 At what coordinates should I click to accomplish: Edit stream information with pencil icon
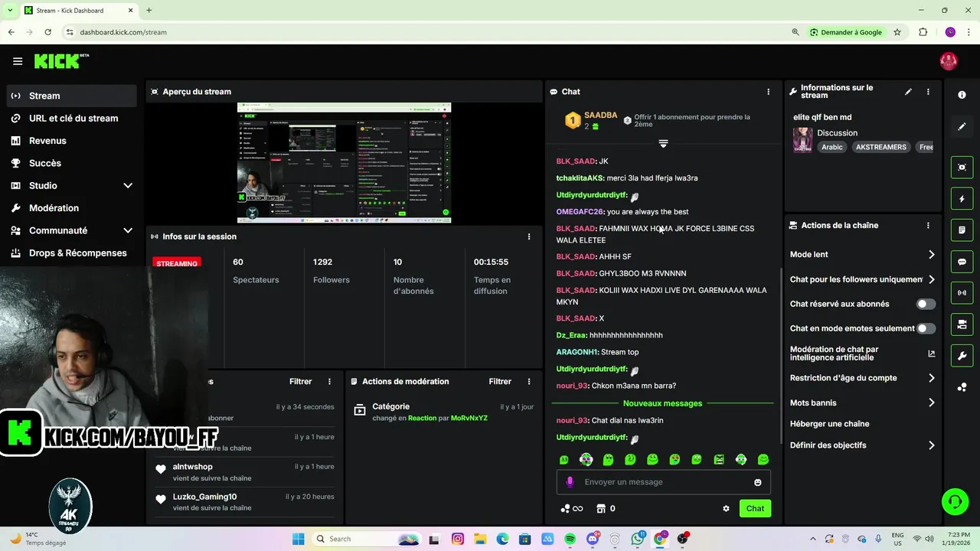908,92
